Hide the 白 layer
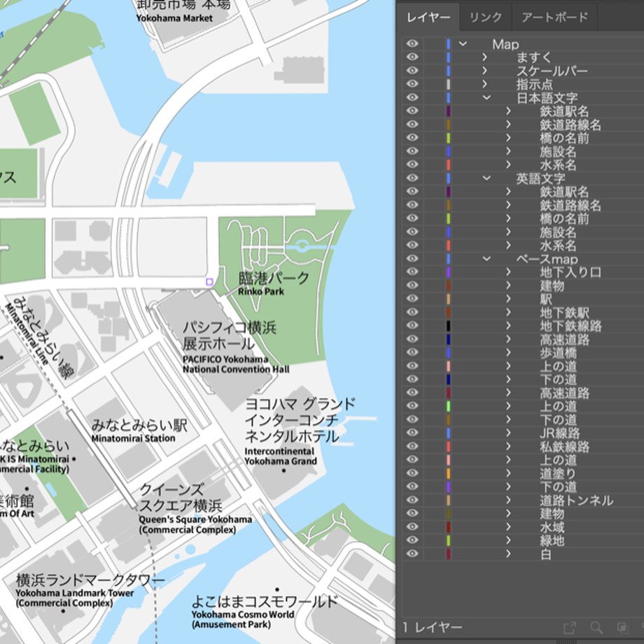Image resolution: width=644 pixels, height=644 pixels. point(412,554)
